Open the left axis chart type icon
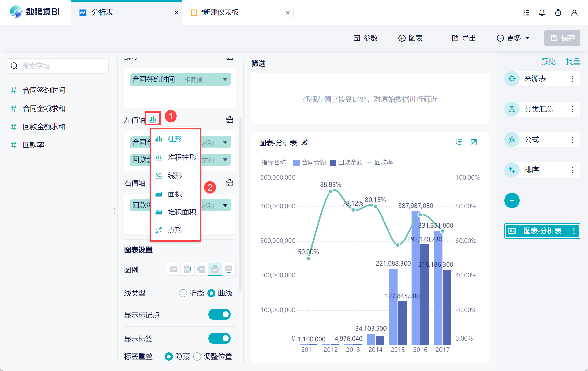588x371 pixels. [153, 119]
